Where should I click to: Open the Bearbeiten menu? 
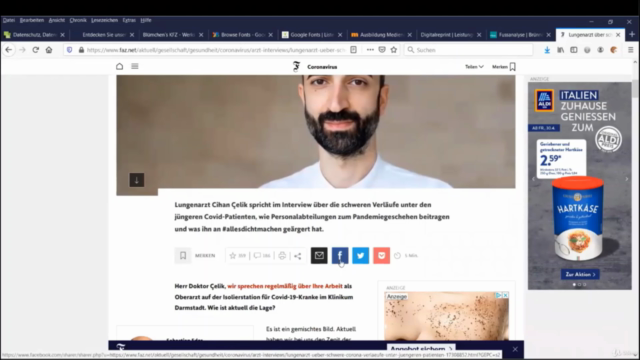(x=31, y=20)
